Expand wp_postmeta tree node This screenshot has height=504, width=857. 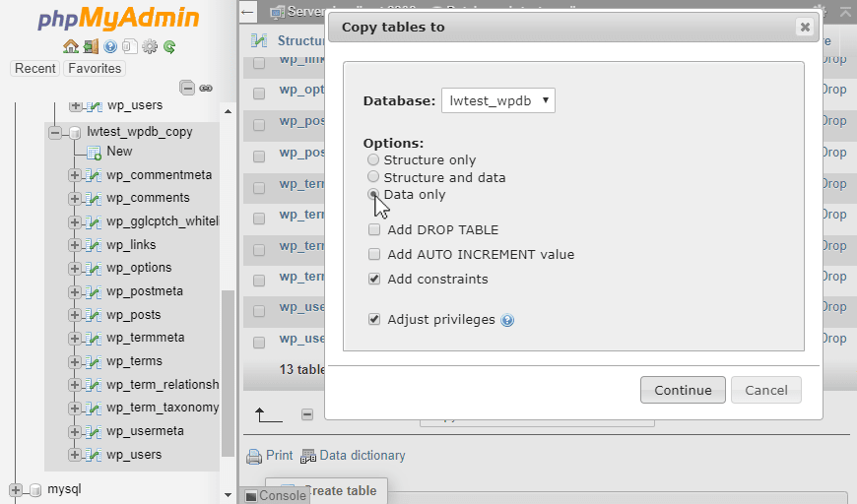(x=74, y=292)
